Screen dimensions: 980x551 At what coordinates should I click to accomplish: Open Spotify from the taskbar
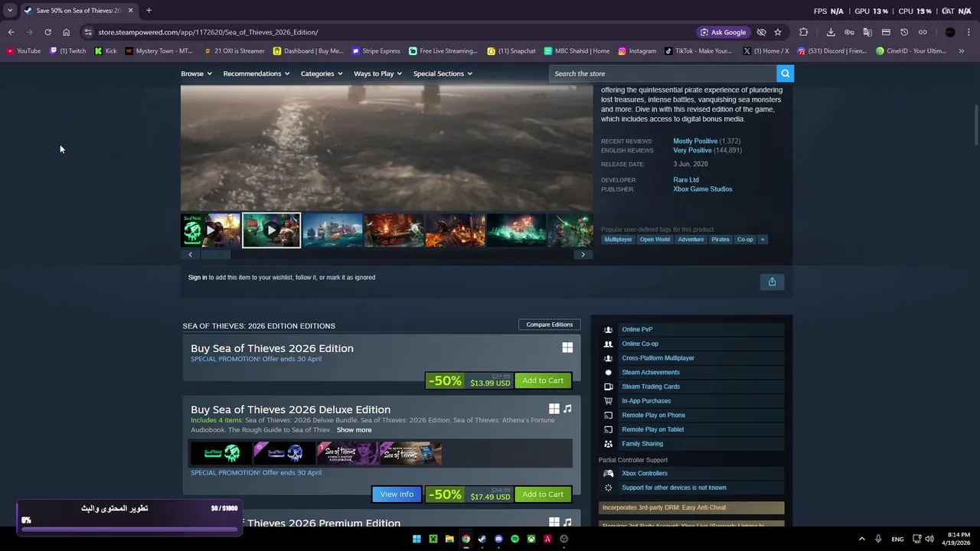click(514, 539)
